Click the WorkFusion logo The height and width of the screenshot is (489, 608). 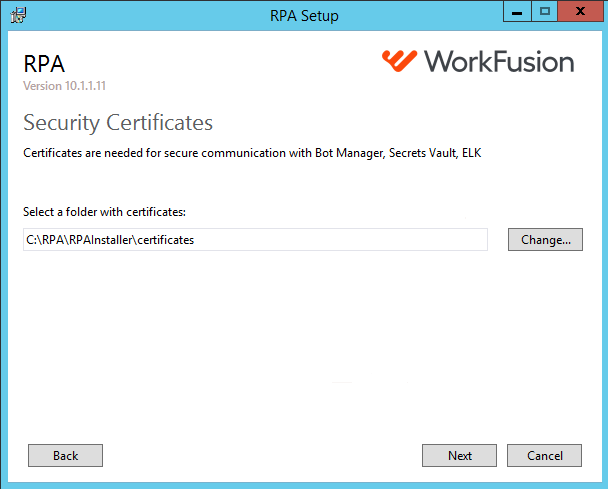478,61
